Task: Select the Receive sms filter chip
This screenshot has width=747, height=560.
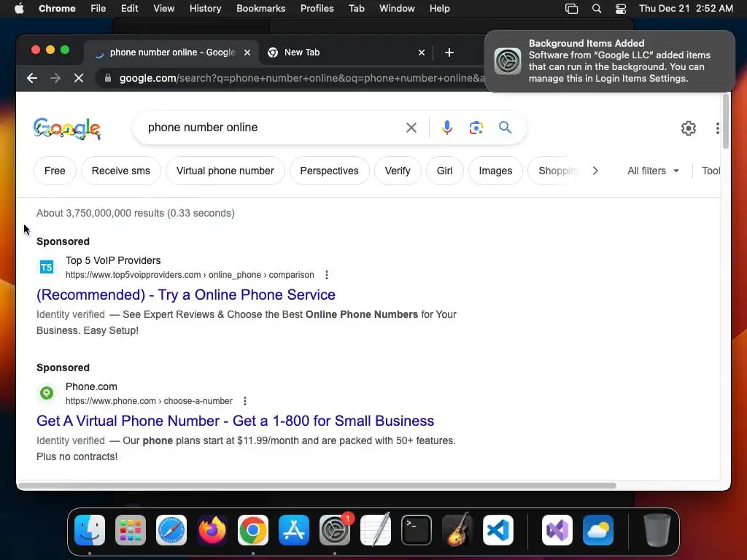Action: point(121,171)
